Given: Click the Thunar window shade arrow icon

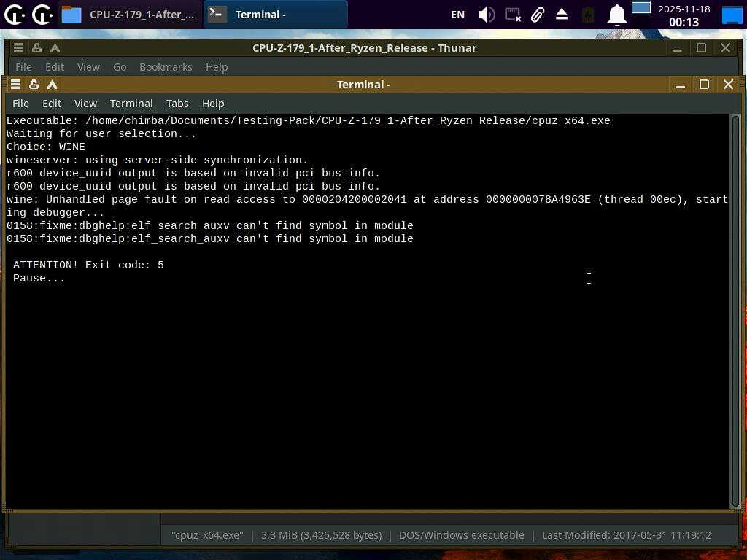Looking at the screenshot, I should 55,47.
